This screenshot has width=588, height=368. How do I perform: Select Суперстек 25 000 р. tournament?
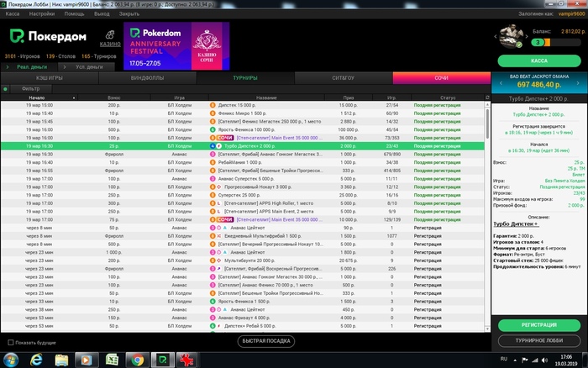coord(243,195)
